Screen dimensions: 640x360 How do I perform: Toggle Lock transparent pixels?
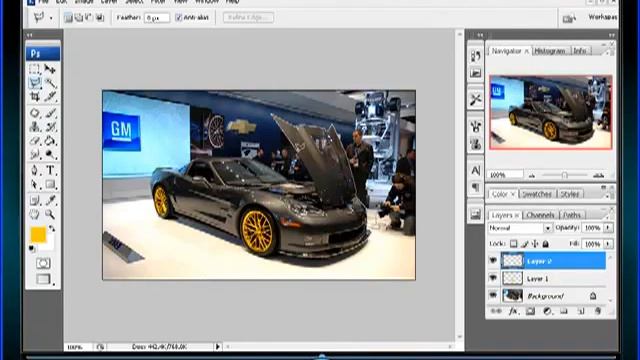pyautogui.click(x=513, y=244)
